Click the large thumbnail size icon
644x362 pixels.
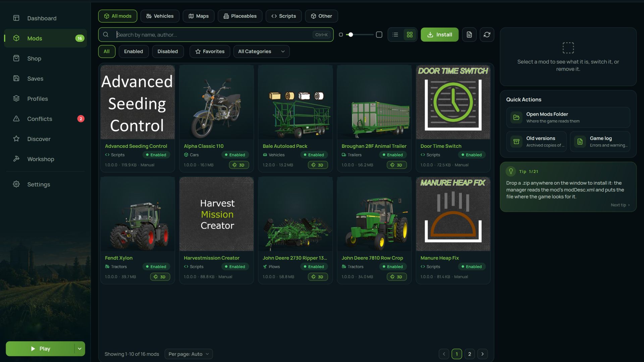[379, 35]
